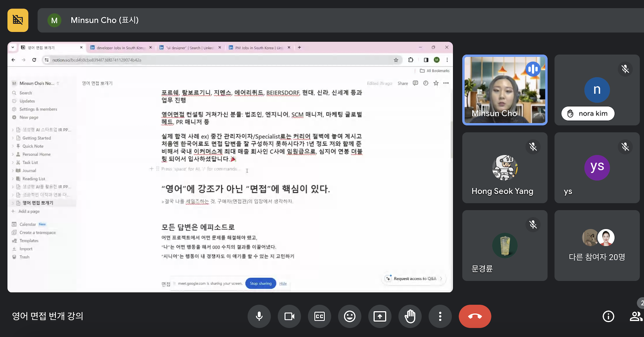Toggle the microphone button in Meet controls
Image resolution: width=644 pixels, height=337 pixels.
(259, 316)
